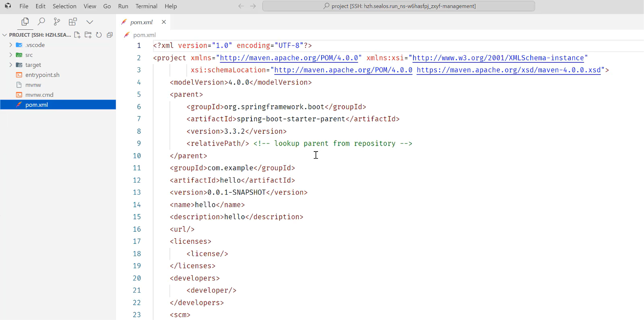Go forward with the right arrow
Screen dimensions: 644x320
pos(253,6)
